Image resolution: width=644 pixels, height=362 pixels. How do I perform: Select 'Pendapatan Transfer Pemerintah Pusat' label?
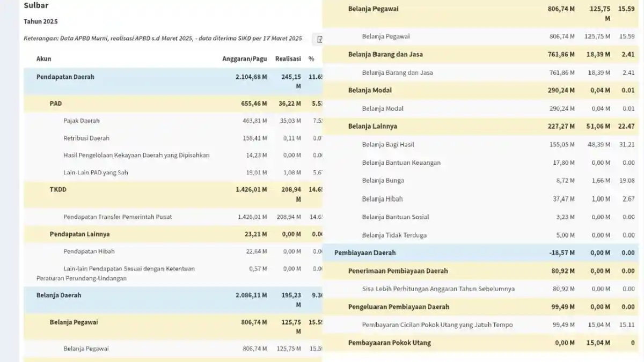click(118, 217)
